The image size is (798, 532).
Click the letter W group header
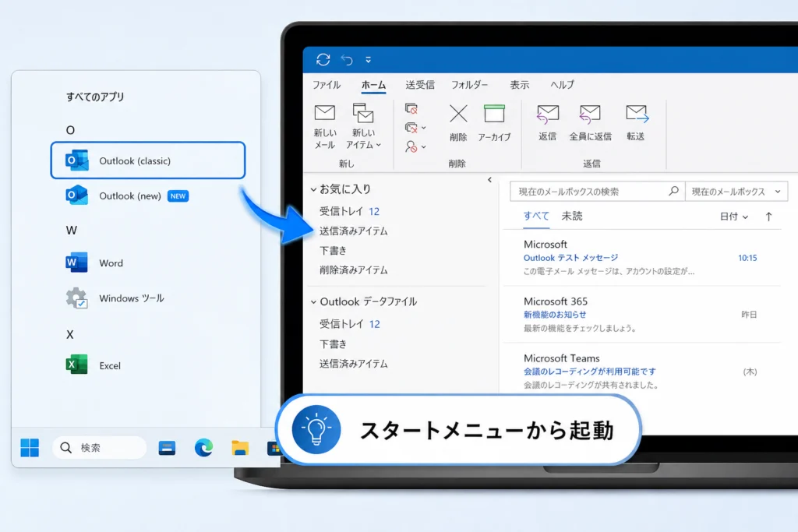point(71,231)
